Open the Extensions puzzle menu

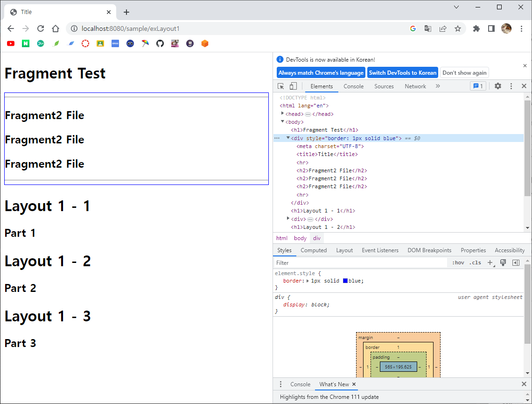coord(476,28)
